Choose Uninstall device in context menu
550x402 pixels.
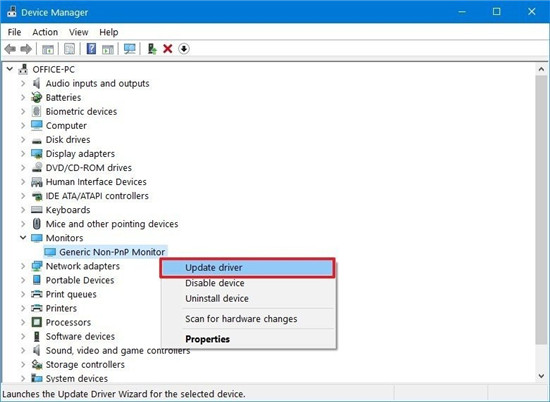(217, 299)
